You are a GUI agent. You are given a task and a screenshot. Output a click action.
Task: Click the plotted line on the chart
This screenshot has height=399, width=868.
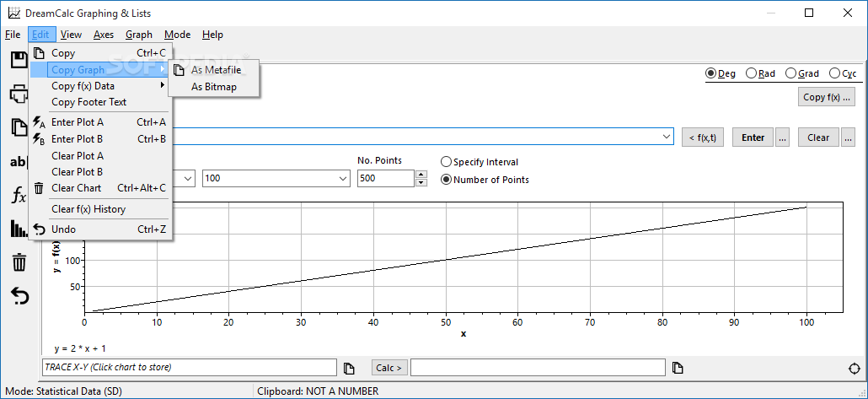pos(448,259)
